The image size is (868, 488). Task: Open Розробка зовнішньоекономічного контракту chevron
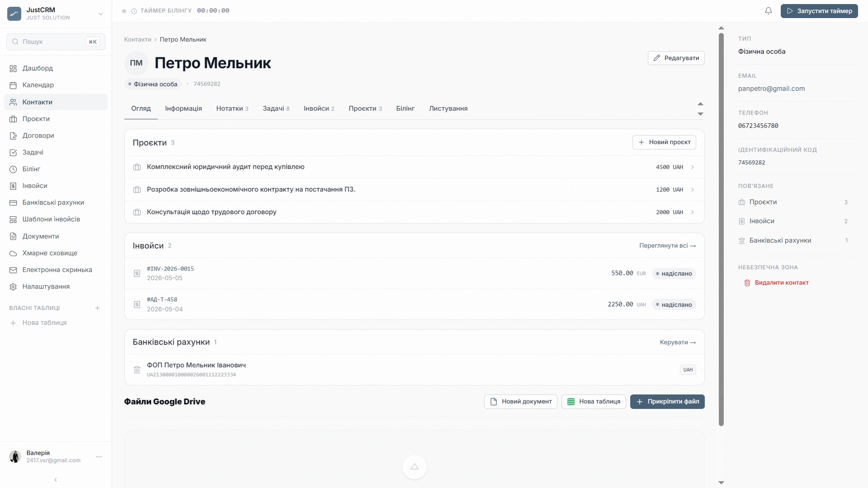693,190
